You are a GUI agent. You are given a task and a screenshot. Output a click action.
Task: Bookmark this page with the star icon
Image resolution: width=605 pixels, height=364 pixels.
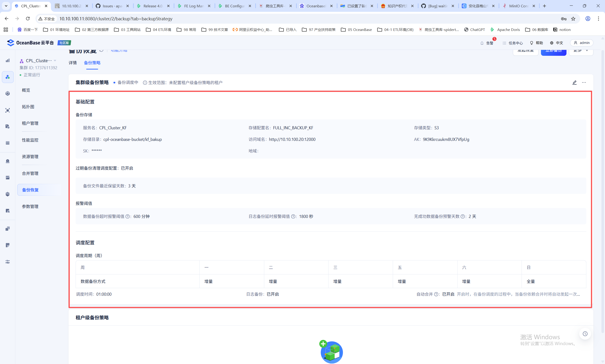coord(573,19)
